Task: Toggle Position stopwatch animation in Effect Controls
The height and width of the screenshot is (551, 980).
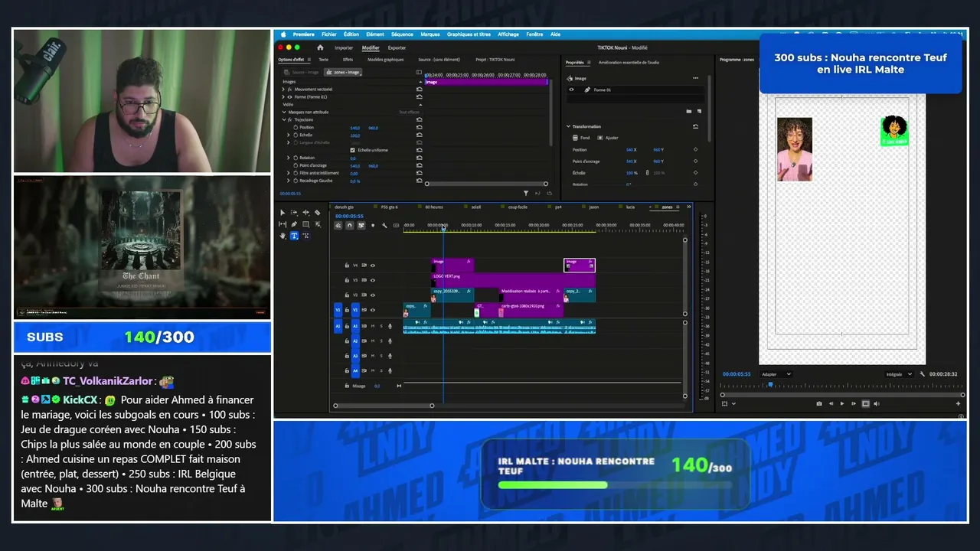Action: pyautogui.click(x=296, y=128)
